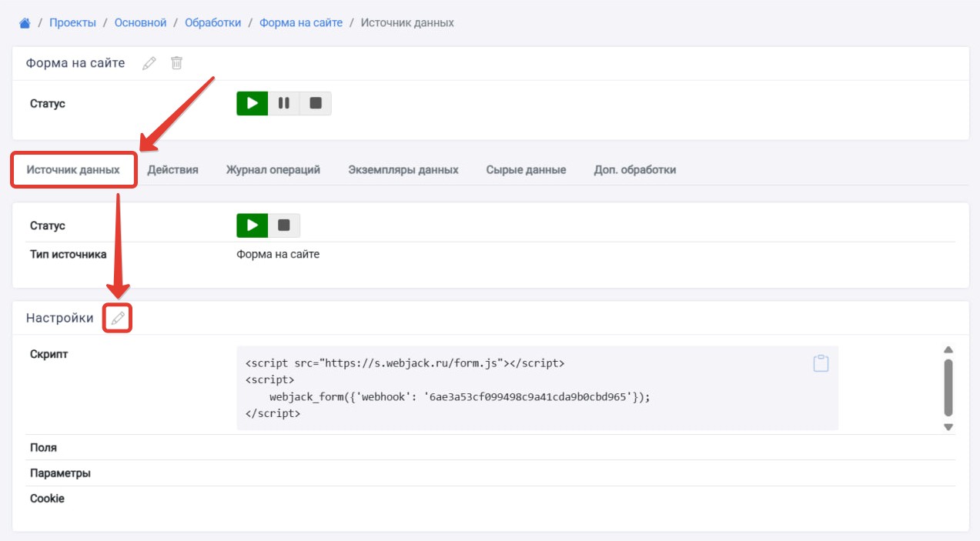
Task: Click the Cookie row label
Action: [47, 499]
